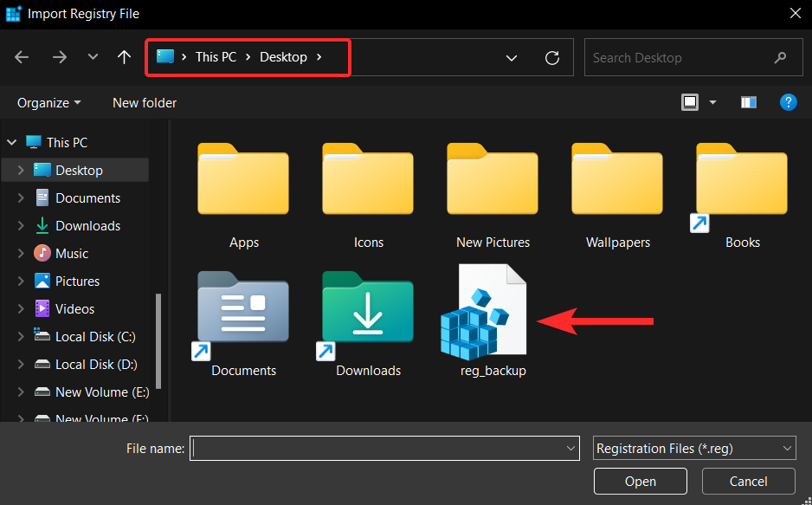The height and width of the screenshot is (505, 812).
Task: Click New folder in the toolbar
Action: (x=145, y=102)
